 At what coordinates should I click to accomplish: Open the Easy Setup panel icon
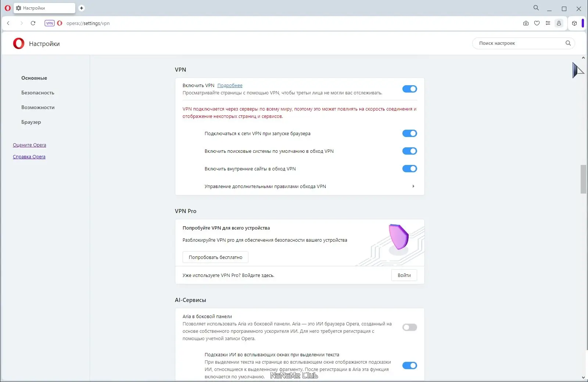548,23
